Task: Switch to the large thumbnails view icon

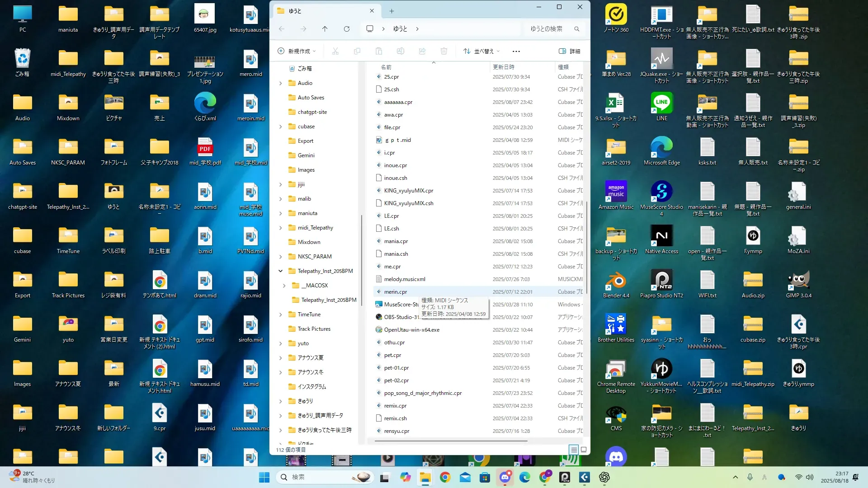Action: 584,450
